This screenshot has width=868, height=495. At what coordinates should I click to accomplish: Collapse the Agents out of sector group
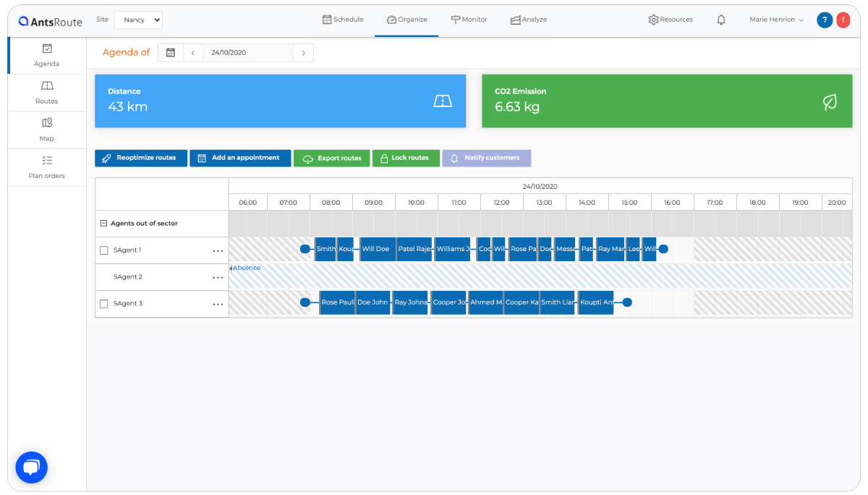tap(103, 223)
